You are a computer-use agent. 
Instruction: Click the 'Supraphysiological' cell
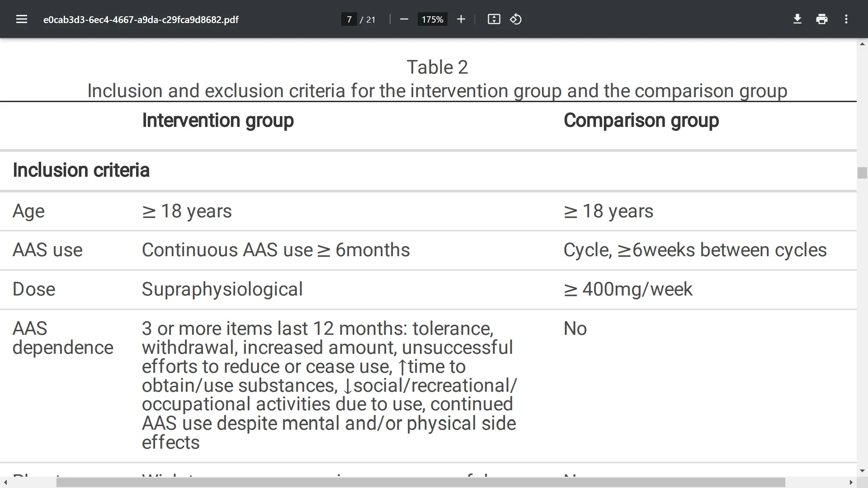click(222, 290)
